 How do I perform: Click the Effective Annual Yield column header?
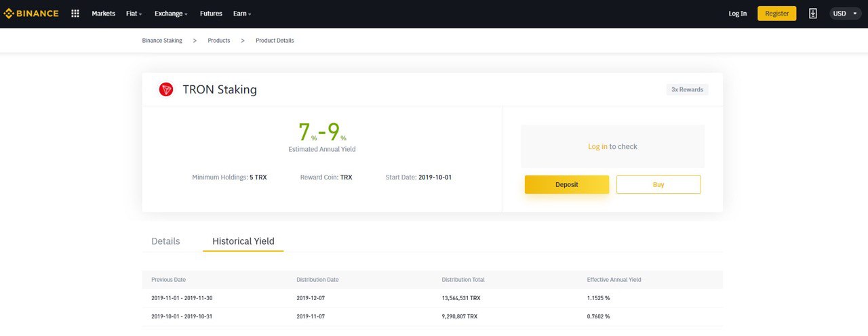tap(614, 280)
